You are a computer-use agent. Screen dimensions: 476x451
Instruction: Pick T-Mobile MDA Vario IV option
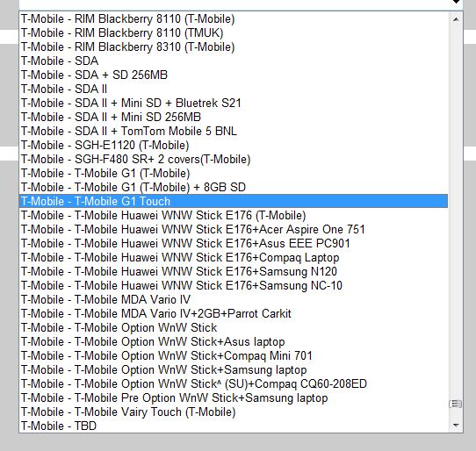(x=233, y=300)
